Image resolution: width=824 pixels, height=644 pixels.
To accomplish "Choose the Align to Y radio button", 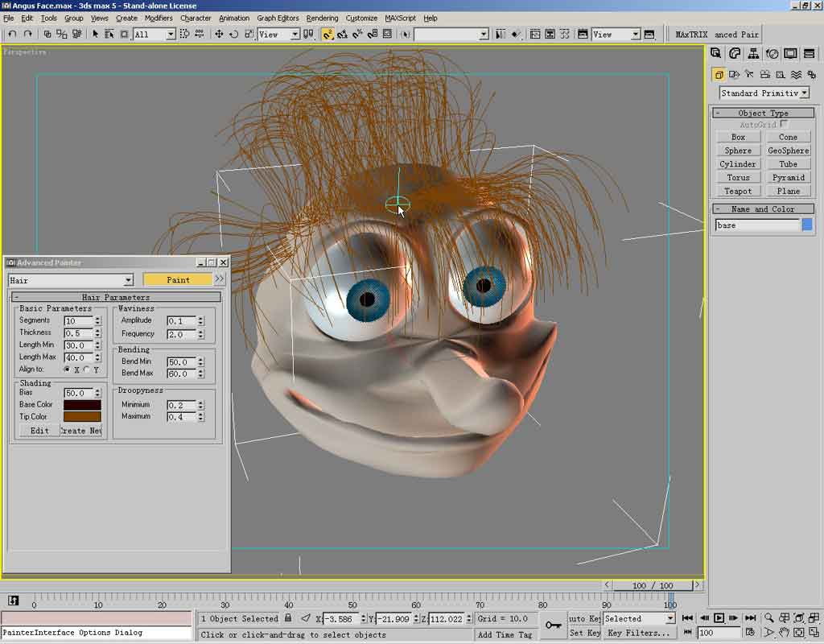I will [x=86, y=369].
